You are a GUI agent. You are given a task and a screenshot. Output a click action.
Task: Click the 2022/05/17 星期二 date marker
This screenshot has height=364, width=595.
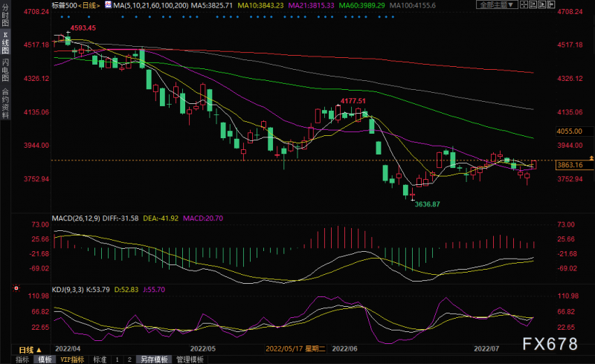tap(295, 348)
